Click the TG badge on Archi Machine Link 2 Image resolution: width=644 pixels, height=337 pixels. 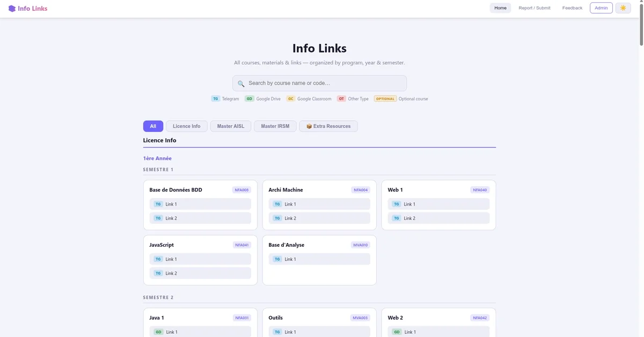coord(277,218)
